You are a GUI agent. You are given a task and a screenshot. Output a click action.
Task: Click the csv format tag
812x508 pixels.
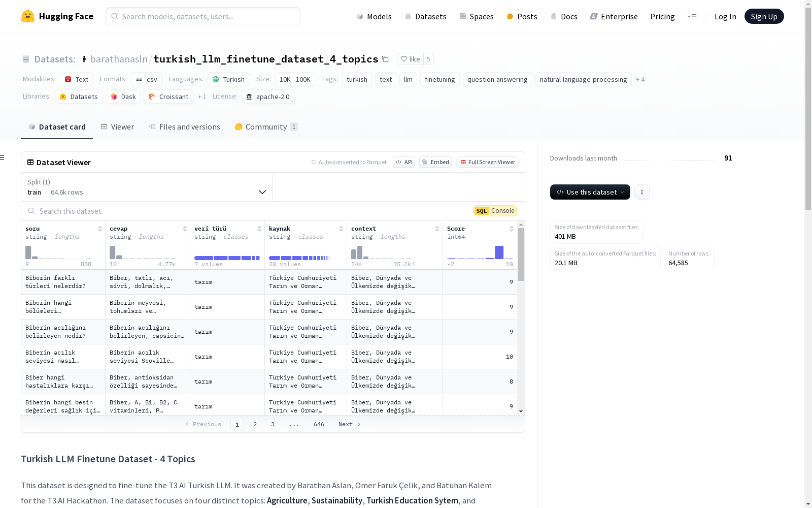[x=146, y=79]
